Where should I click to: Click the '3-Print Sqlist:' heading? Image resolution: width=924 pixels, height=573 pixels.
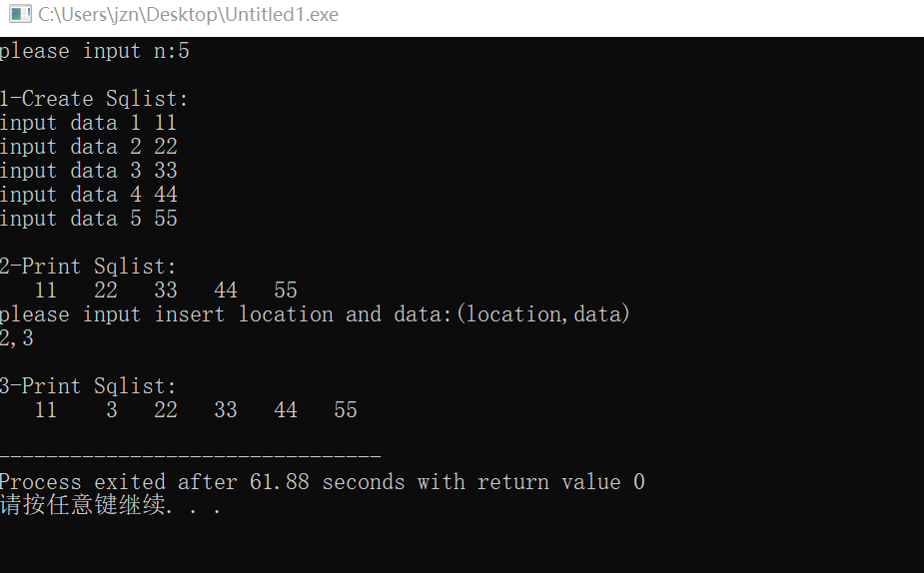pos(88,386)
